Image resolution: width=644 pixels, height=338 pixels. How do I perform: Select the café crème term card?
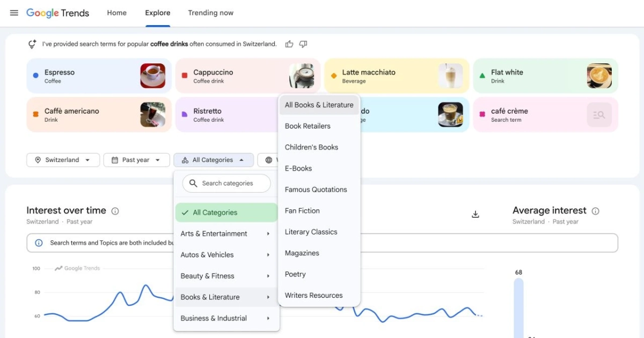tap(545, 114)
